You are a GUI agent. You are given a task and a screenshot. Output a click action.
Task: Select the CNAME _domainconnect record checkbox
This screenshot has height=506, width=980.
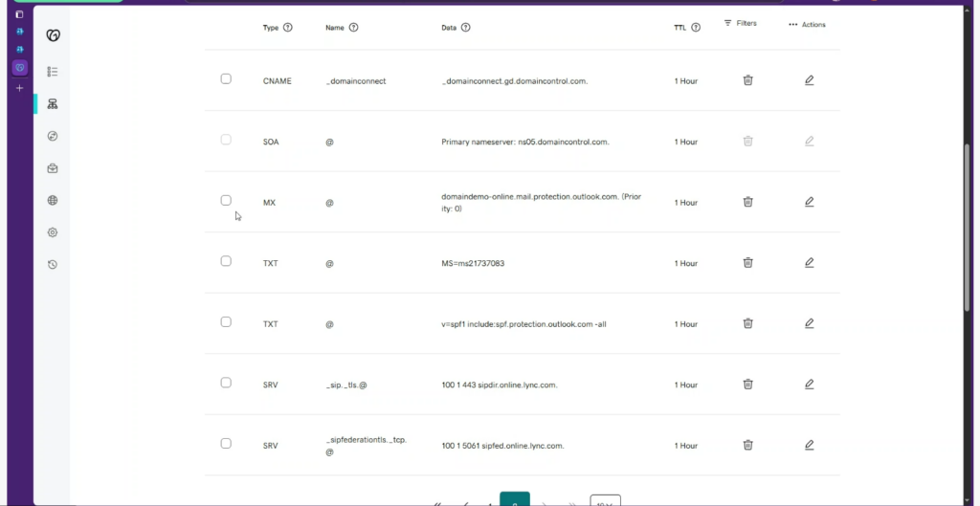click(x=226, y=78)
